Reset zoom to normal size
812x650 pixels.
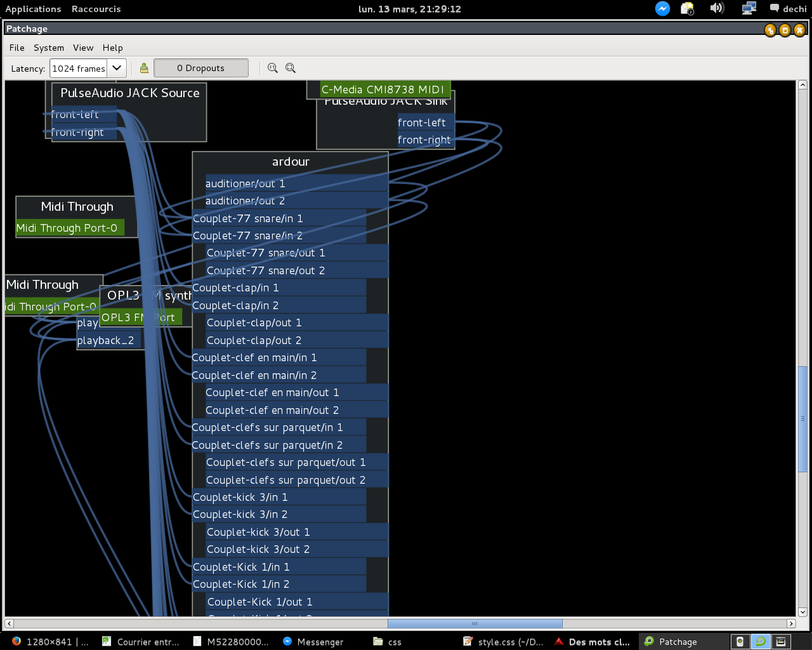click(x=273, y=68)
